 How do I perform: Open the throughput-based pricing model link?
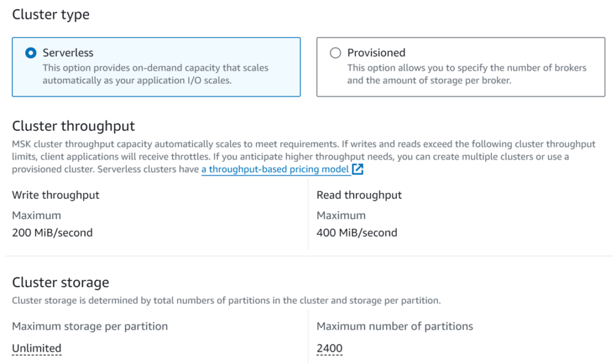pos(275,169)
